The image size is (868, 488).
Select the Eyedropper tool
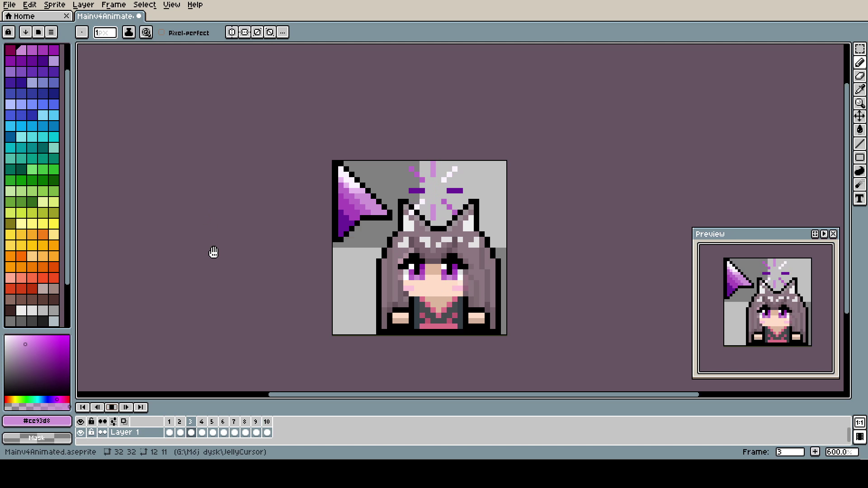point(859,89)
